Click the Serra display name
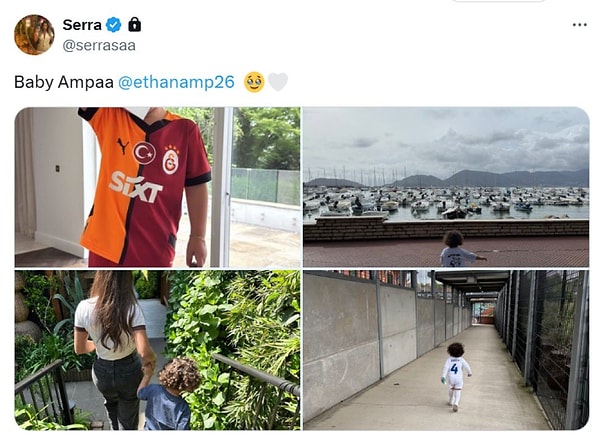Screen dimensions: 600x440 (82, 25)
